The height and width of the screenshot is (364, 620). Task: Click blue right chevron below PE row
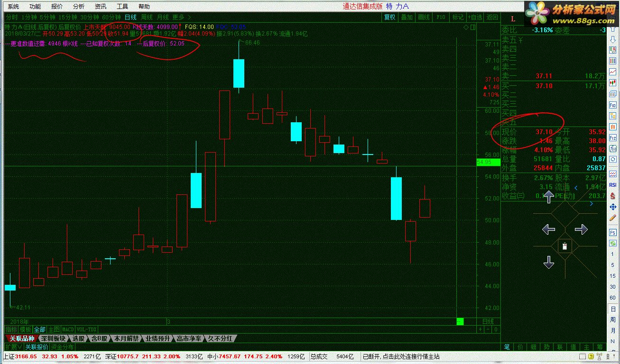pos(592,204)
